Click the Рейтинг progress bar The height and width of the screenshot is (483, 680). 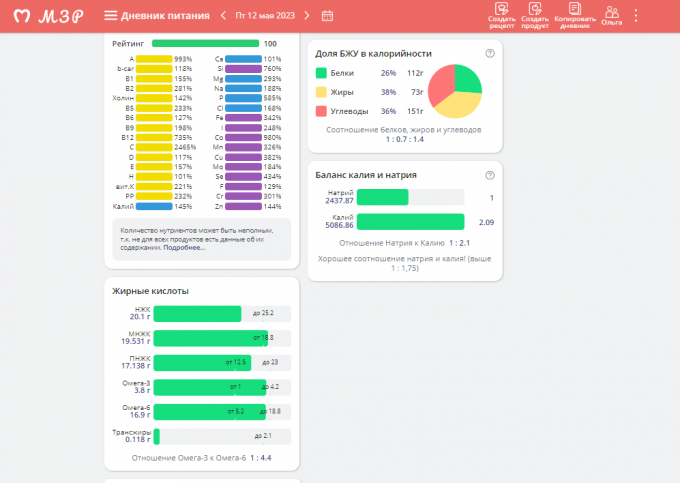[205, 44]
